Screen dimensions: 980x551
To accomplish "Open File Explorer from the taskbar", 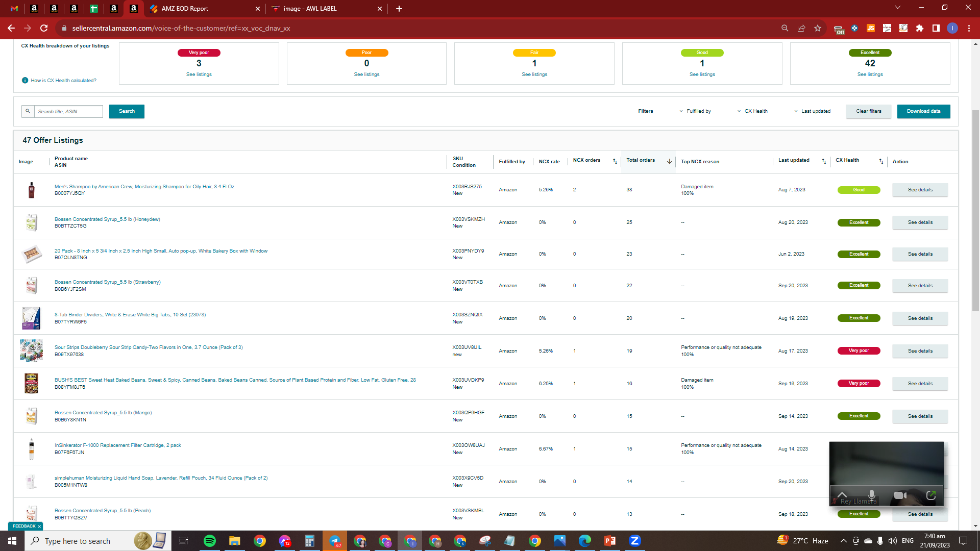I will coord(235,541).
